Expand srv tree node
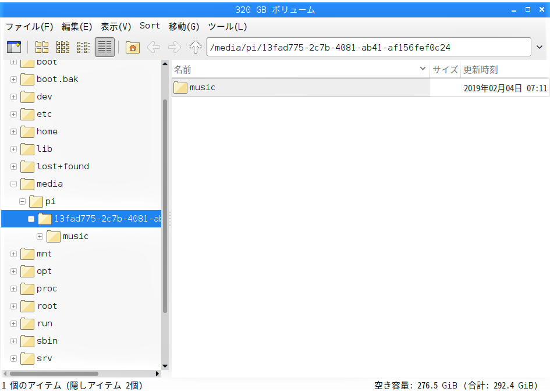This screenshot has height=392, width=550. click(x=14, y=359)
